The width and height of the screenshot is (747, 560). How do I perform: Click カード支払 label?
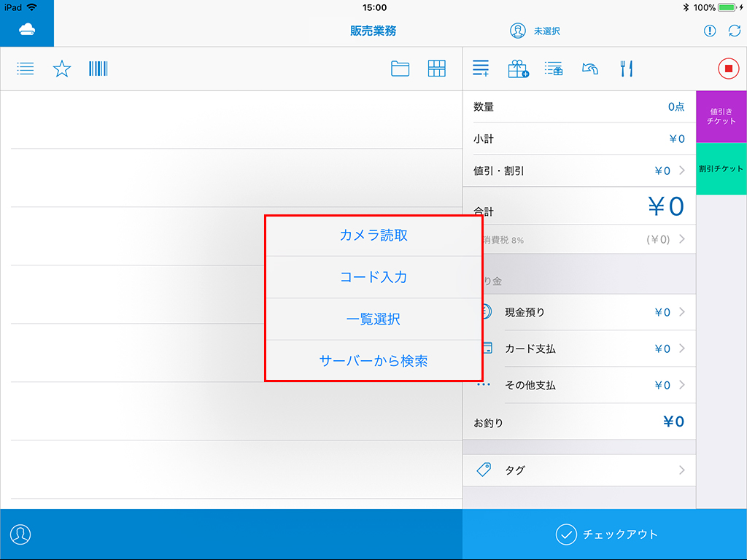[x=530, y=349]
